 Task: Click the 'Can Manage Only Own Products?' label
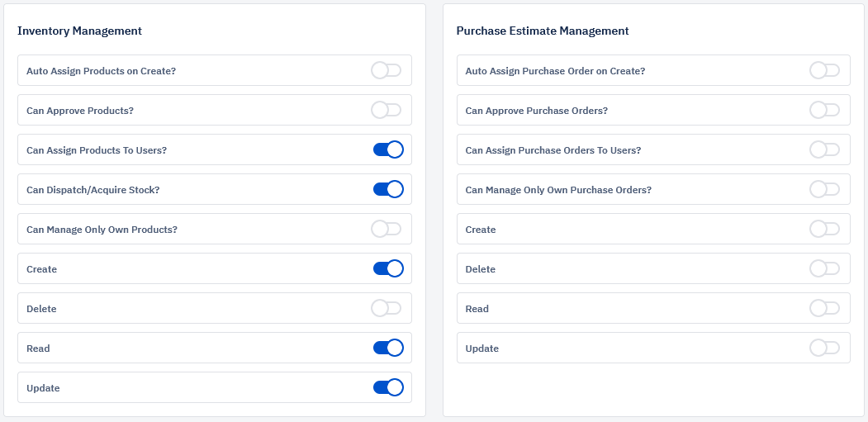[x=102, y=230]
